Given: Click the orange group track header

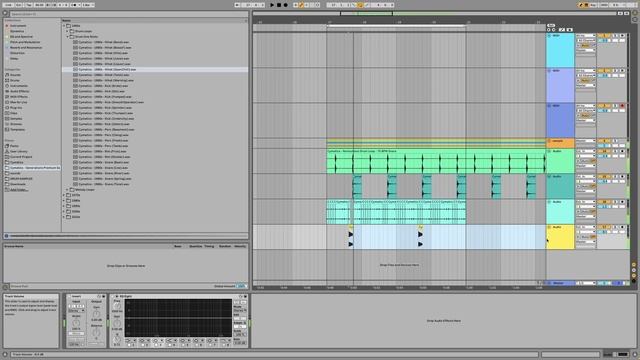Looking at the screenshot, I should 560,143.
